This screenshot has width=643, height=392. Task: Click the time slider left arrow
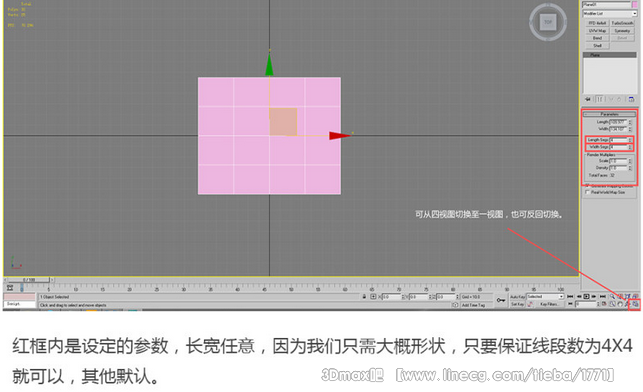click(5, 280)
